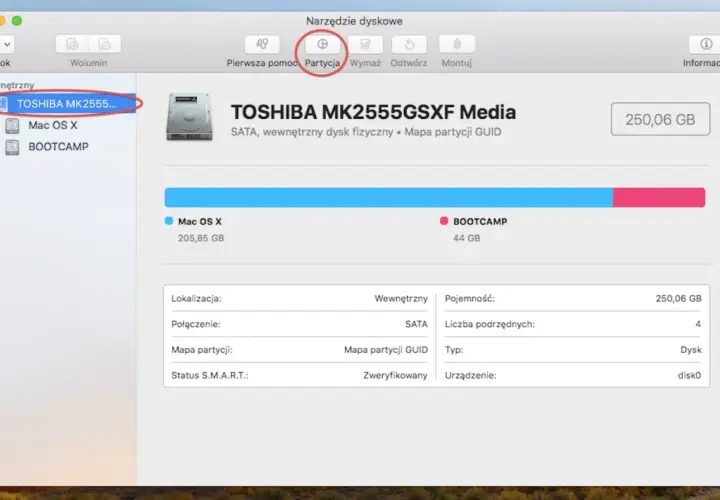
Task: Click the BOOTCAMP legend label
Action: tap(480, 221)
